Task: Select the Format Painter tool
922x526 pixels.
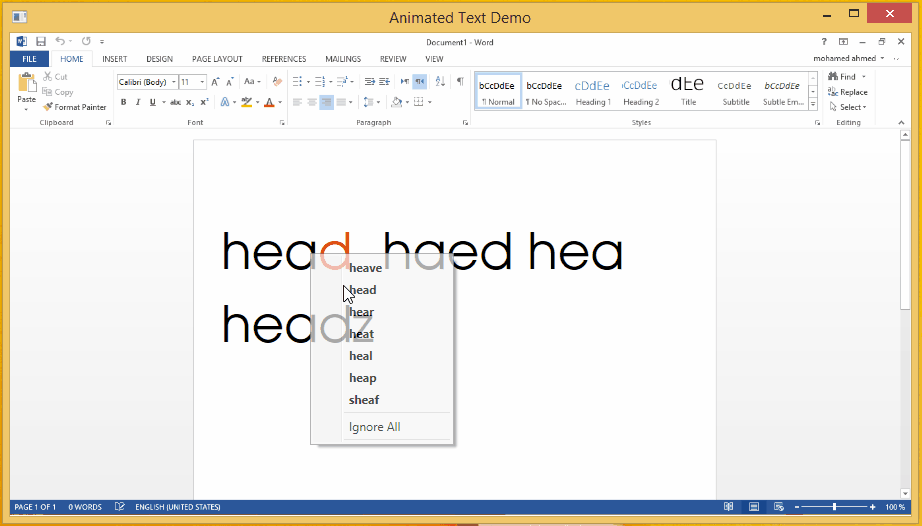Action: [74, 107]
